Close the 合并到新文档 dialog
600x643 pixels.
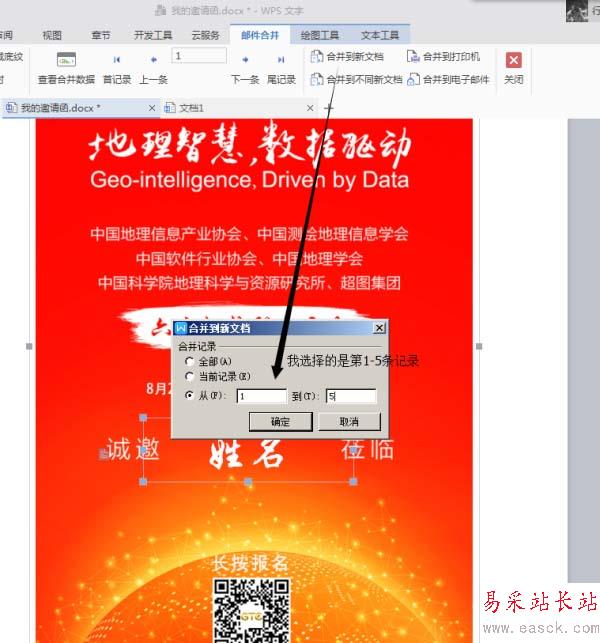[x=379, y=328]
